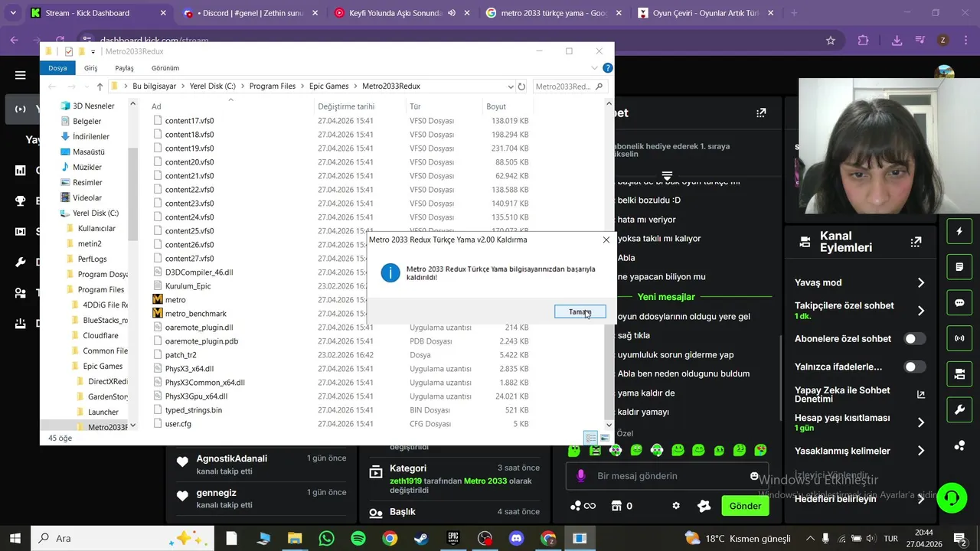Screen dimensions: 980x551
Task: Open Steam from taskbar
Action: (x=421, y=538)
